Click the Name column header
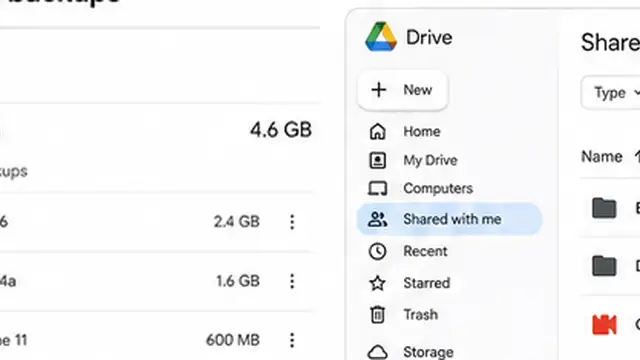Screen dimensions: 640x360 coord(602,156)
